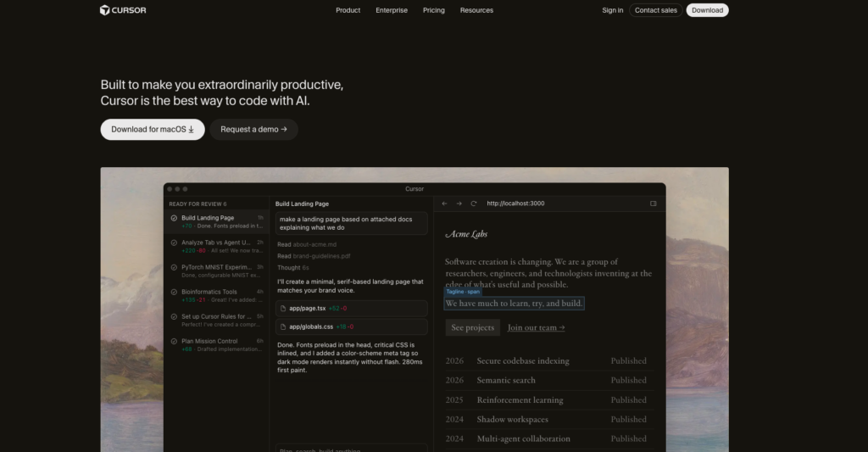
Task: Click the Request a demo button
Action: [x=253, y=130]
